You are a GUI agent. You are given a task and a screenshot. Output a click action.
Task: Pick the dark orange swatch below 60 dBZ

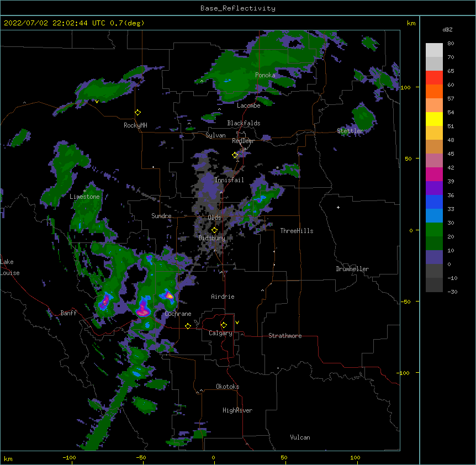click(x=434, y=91)
